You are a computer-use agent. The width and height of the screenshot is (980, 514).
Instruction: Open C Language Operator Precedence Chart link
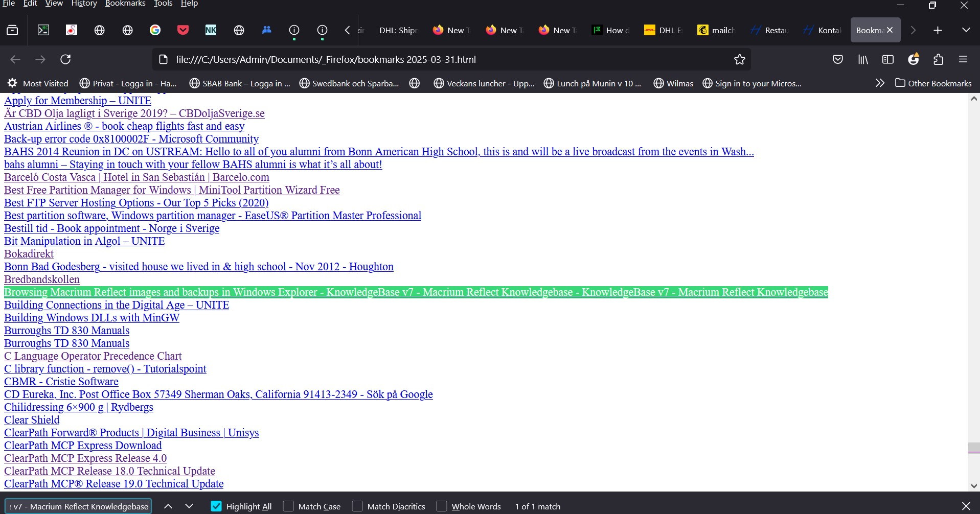pyautogui.click(x=93, y=356)
